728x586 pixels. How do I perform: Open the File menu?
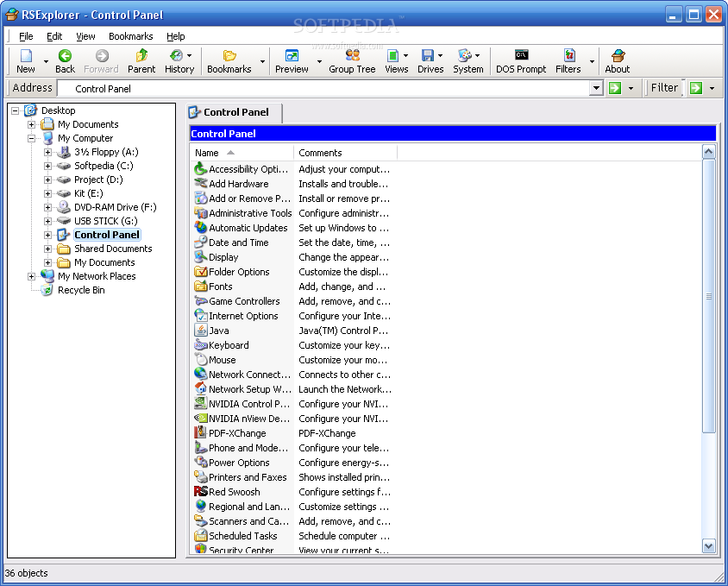click(x=26, y=36)
